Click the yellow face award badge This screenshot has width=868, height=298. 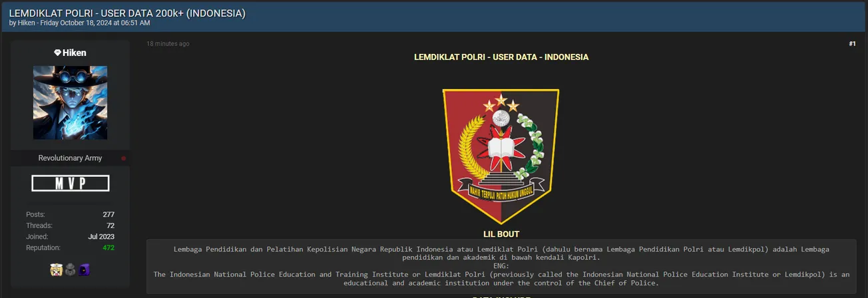pyautogui.click(x=56, y=269)
